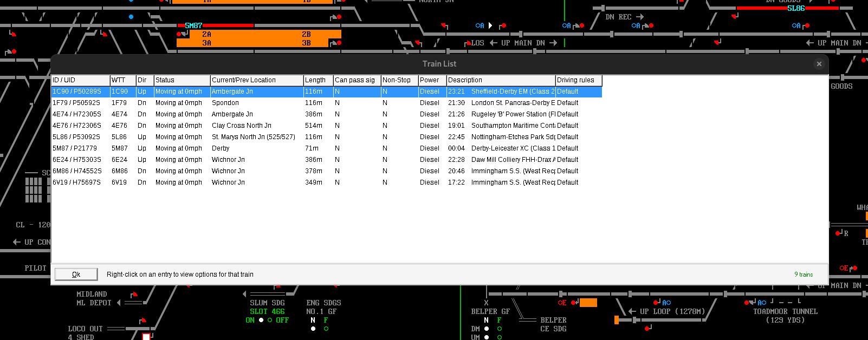Viewport: 868px width, 340px height.
Task: Click the BELPER CE SDG label
Action: (553, 324)
